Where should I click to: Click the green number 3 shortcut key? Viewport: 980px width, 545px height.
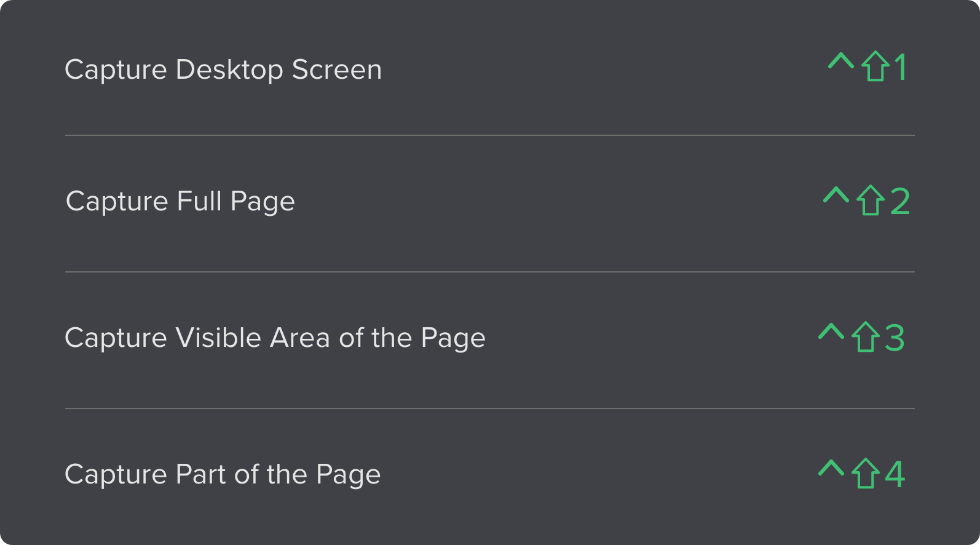(x=895, y=338)
